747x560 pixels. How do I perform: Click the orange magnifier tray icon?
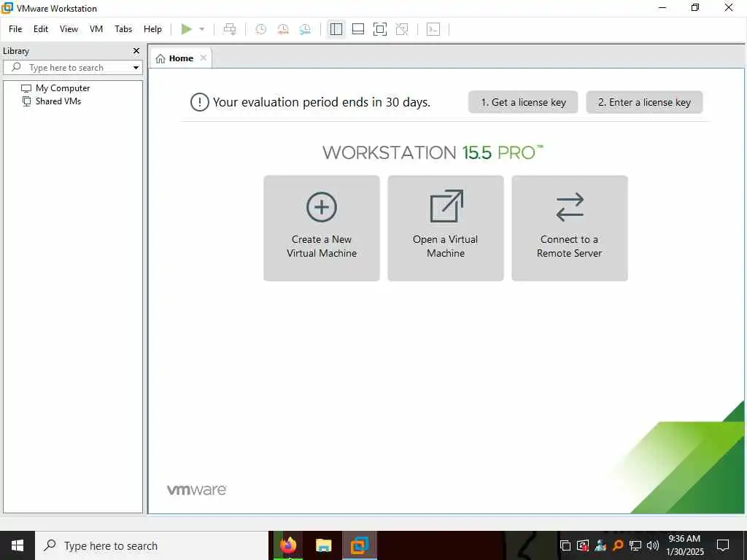pyautogui.click(x=618, y=545)
